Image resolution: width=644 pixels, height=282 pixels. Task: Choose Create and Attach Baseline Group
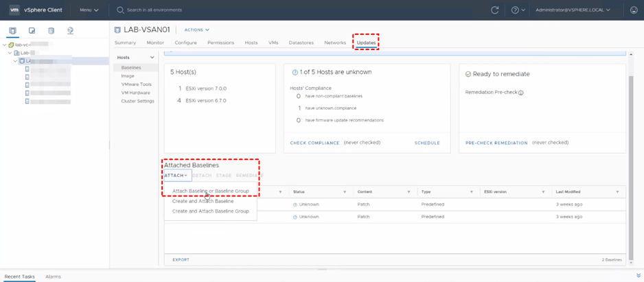210,211
